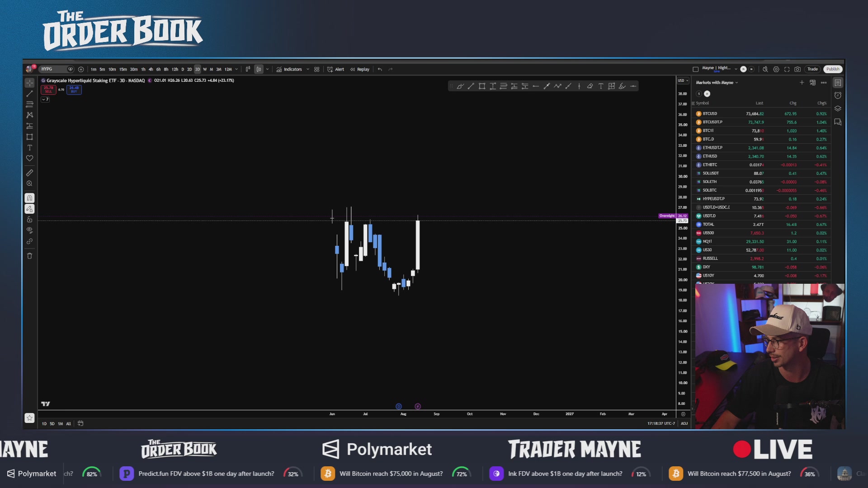Open the Indicators dialog
This screenshot has width=868, height=488.
point(289,69)
